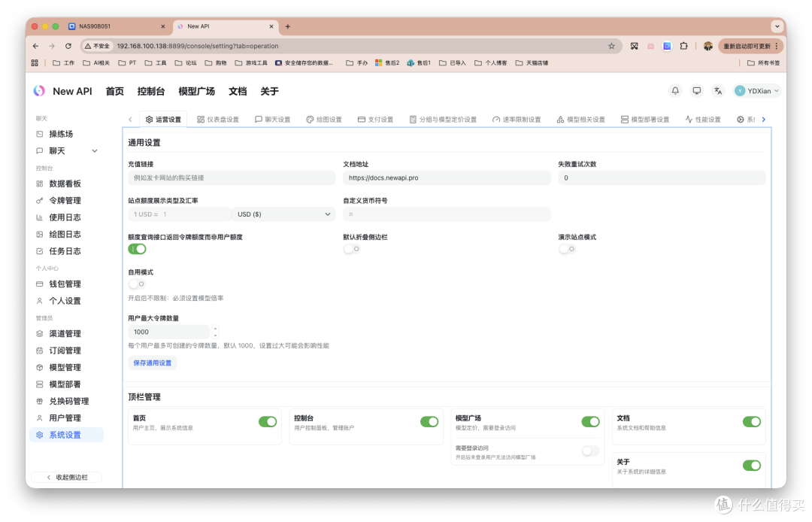Image resolution: width=812 pixels, height=522 pixels.
Task: Click the 兑换码管理 gift icon
Action: [x=39, y=401]
